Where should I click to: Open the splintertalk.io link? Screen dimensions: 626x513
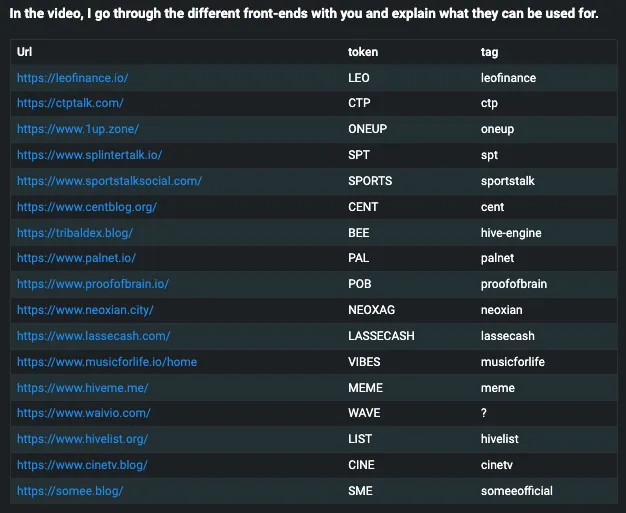[x=89, y=155]
